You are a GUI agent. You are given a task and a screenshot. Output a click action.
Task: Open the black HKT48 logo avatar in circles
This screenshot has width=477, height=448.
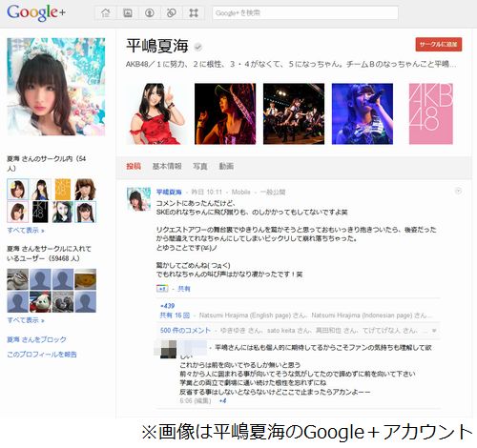[40, 212]
